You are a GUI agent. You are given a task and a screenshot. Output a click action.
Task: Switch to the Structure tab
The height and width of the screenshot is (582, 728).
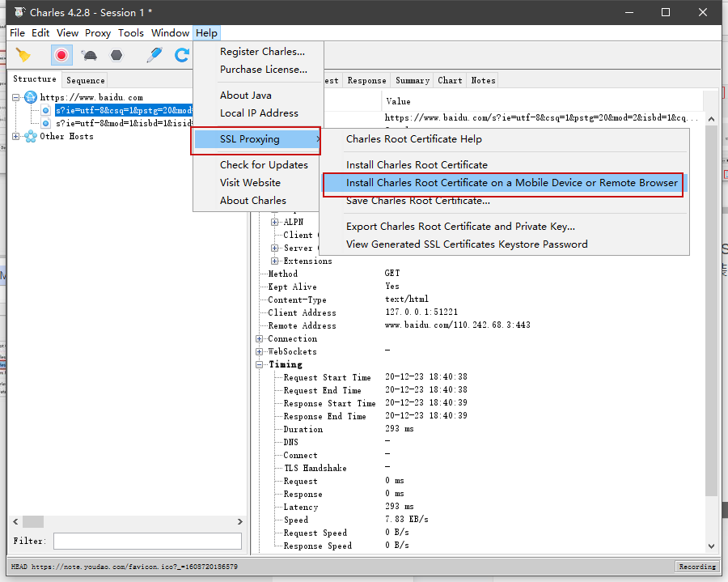[34, 79]
